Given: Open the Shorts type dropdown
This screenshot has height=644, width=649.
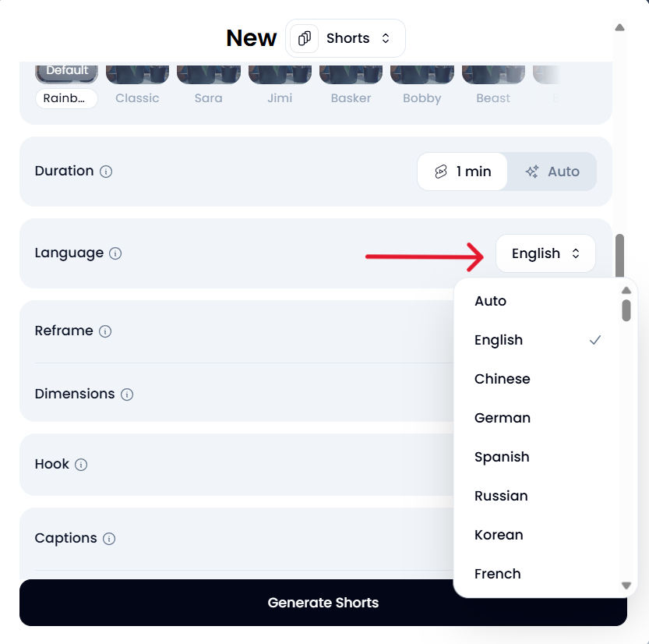Looking at the screenshot, I should (x=346, y=38).
